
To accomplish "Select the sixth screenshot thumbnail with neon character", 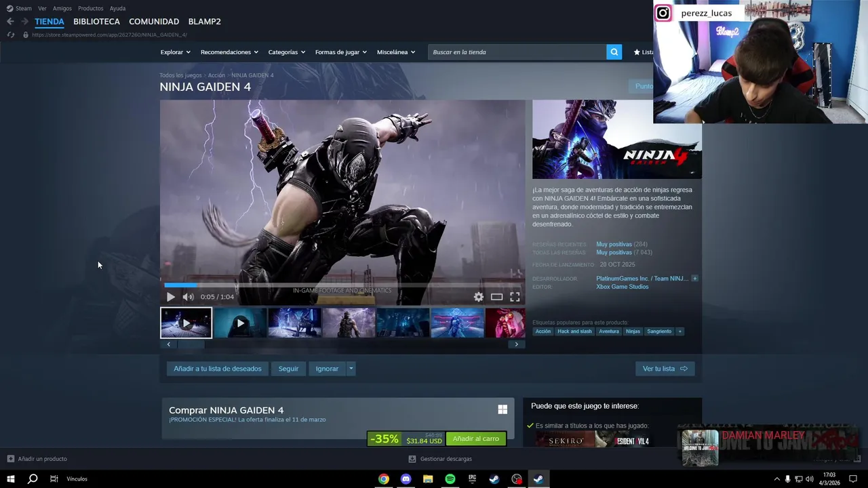I will click(457, 323).
